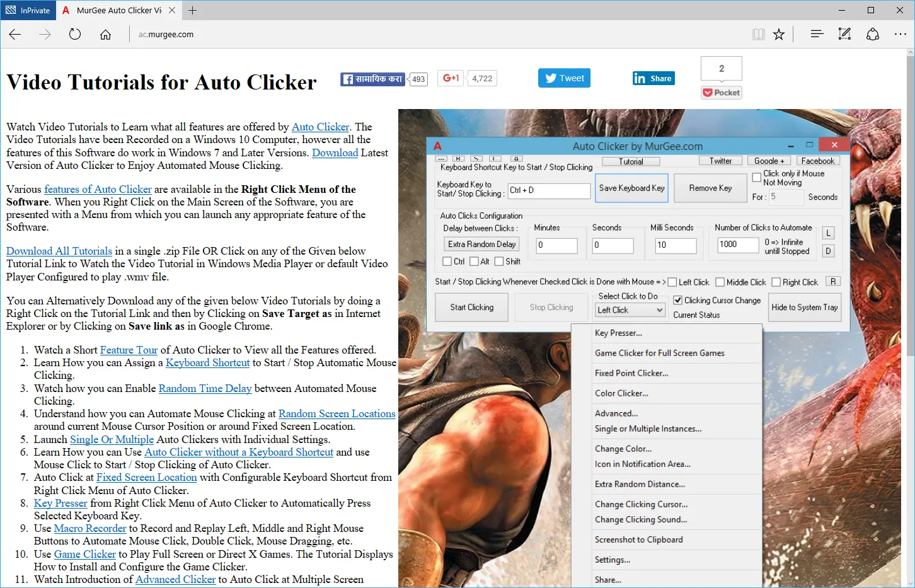Click the browser Back arrow

15,35
